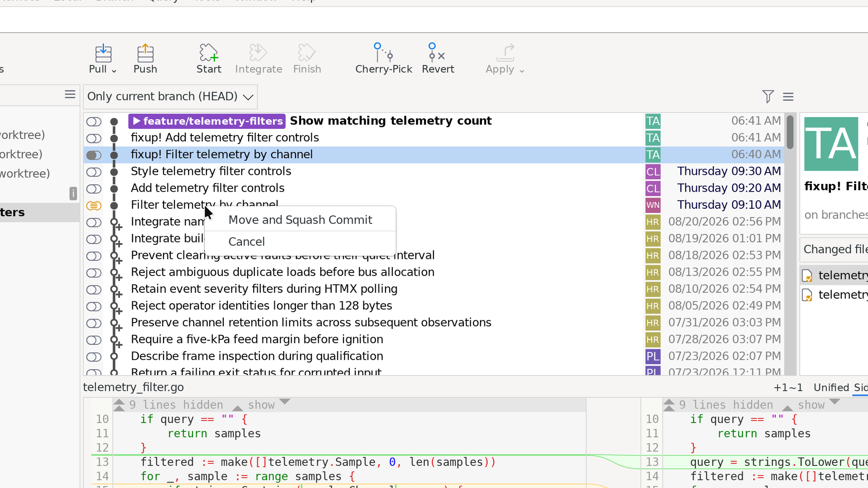The width and height of the screenshot is (868, 488).
Task: Choose Cancel in the popup menu
Action: click(300, 242)
